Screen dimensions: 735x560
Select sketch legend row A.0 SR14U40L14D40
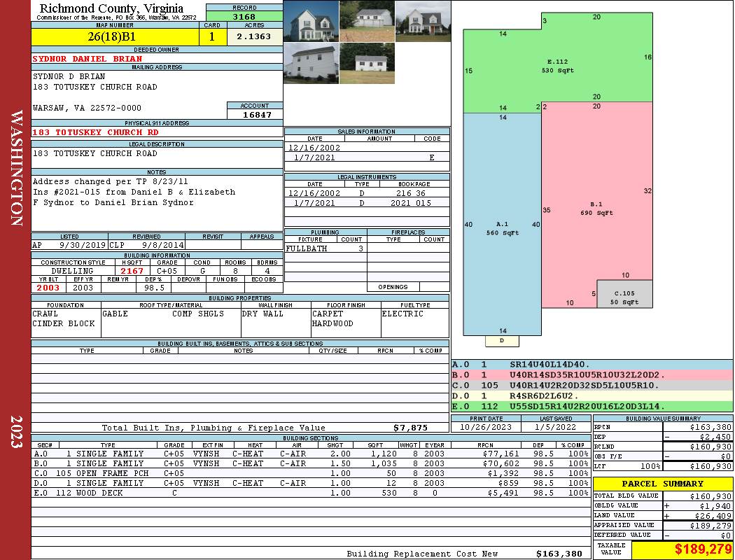point(592,365)
